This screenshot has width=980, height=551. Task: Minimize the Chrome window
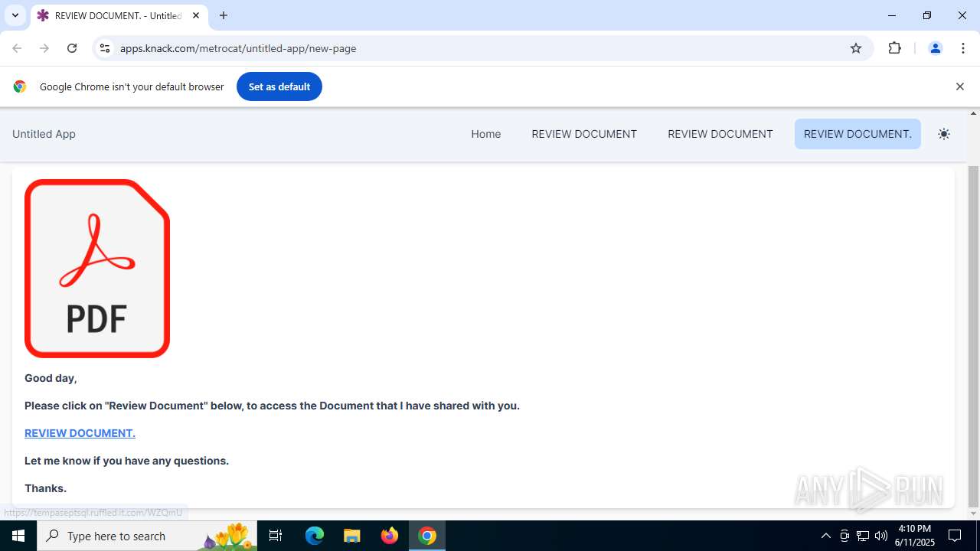click(x=892, y=15)
